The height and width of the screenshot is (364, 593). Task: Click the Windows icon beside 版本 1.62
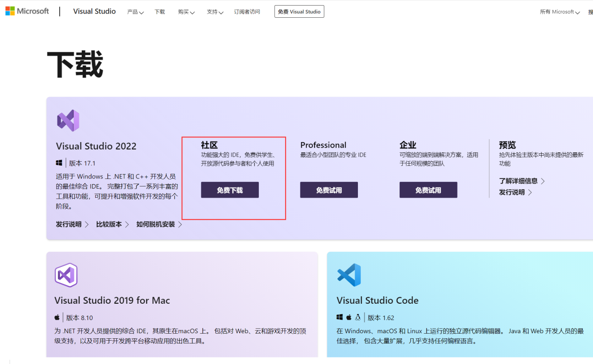[x=340, y=317]
